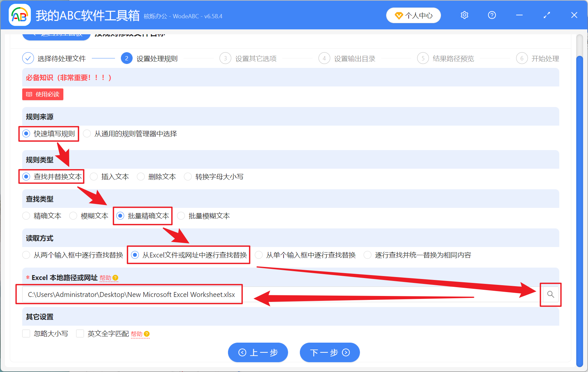
Task: Open the 帮助 link next to Excel path label
Action: click(x=105, y=278)
